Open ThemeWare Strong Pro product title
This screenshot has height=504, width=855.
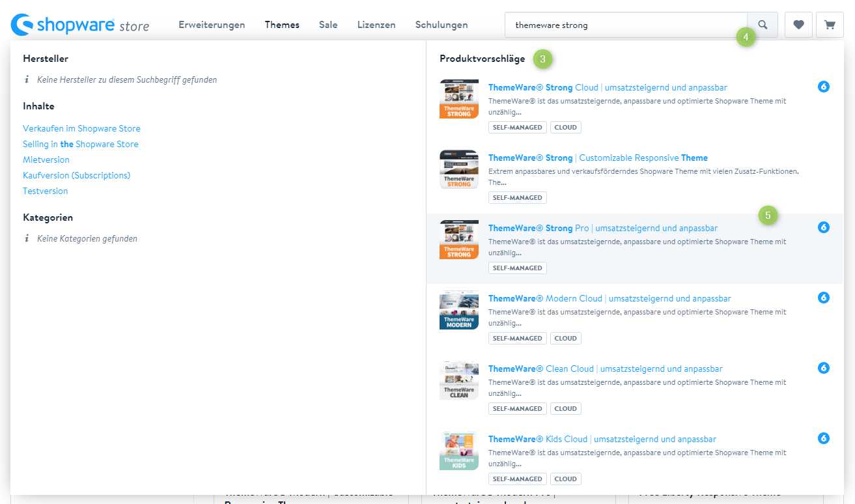click(603, 228)
